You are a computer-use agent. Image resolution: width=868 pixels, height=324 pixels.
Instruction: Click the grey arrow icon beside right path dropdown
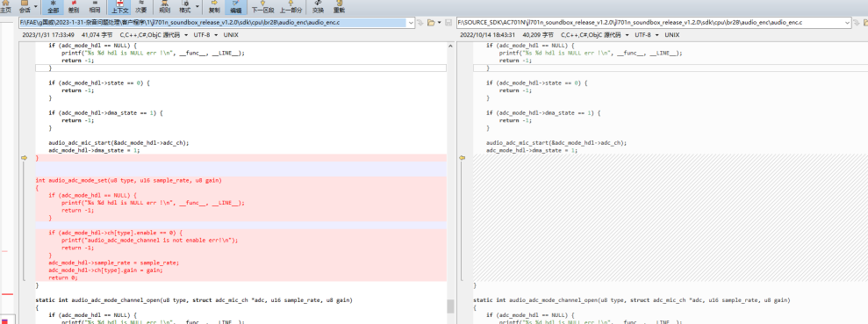coord(857,23)
